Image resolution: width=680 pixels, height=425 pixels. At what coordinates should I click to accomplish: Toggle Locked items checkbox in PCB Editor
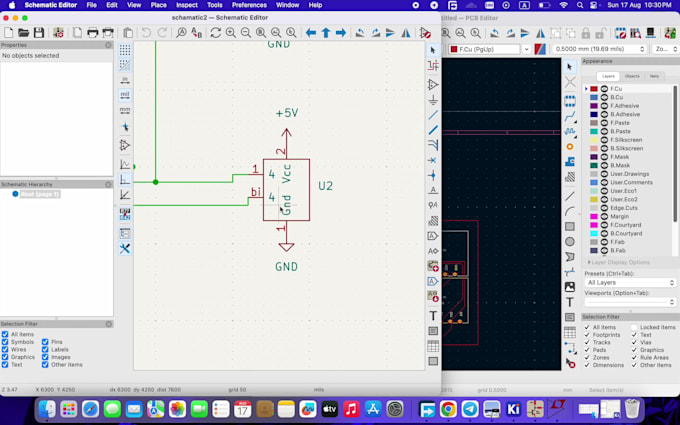(634, 327)
